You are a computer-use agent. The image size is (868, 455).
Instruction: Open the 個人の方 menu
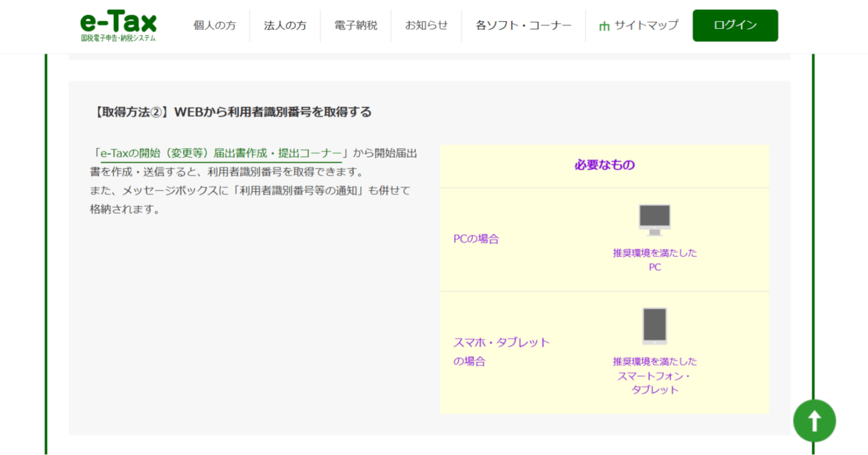[214, 25]
